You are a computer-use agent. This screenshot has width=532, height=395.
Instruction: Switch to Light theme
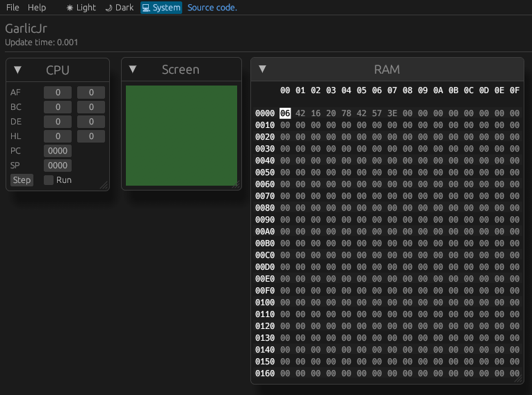point(81,8)
